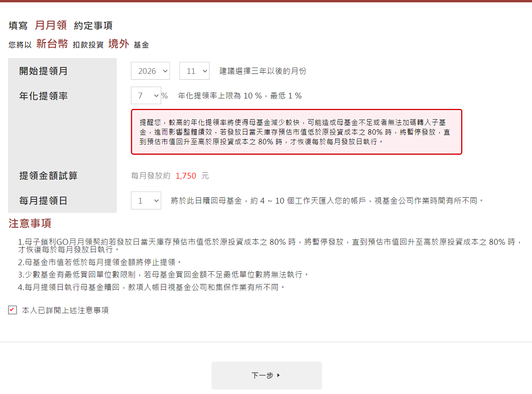Expand the 年化提領率 percentage dropdown
The height and width of the screenshot is (394, 532).
click(x=146, y=96)
